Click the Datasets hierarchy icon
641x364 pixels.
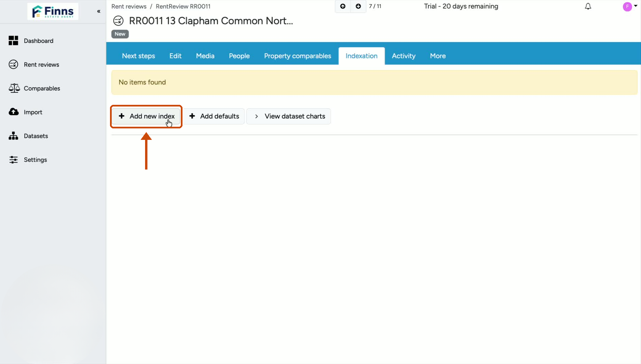13,136
